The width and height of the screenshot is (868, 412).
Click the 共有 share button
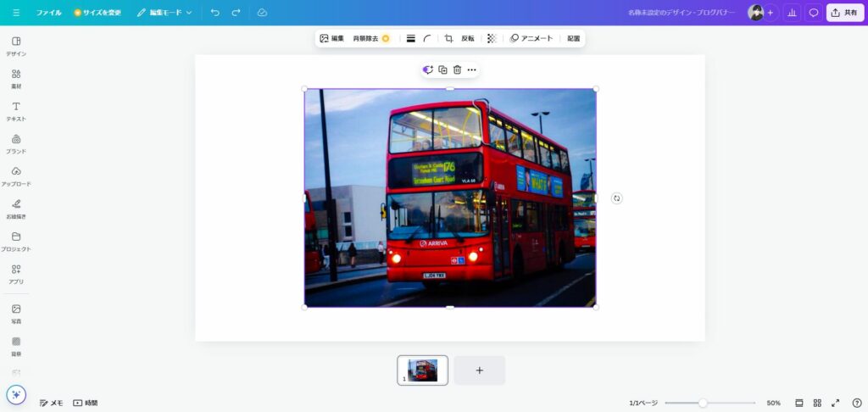point(844,13)
